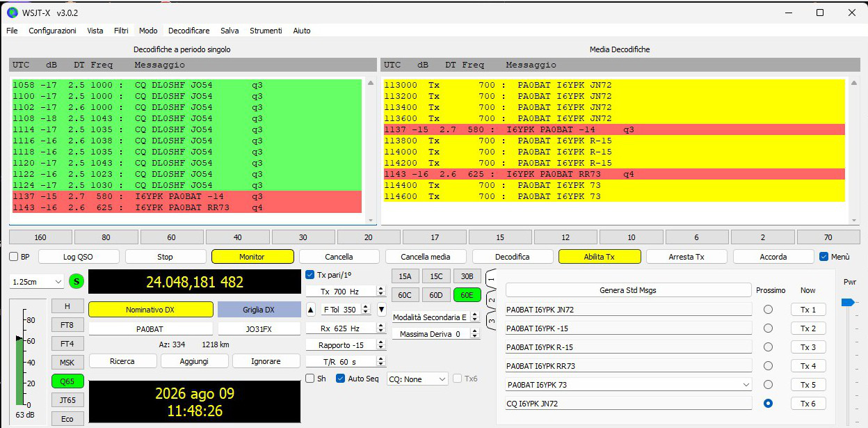
Task: Open the File menu
Action: click(x=12, y=31)
